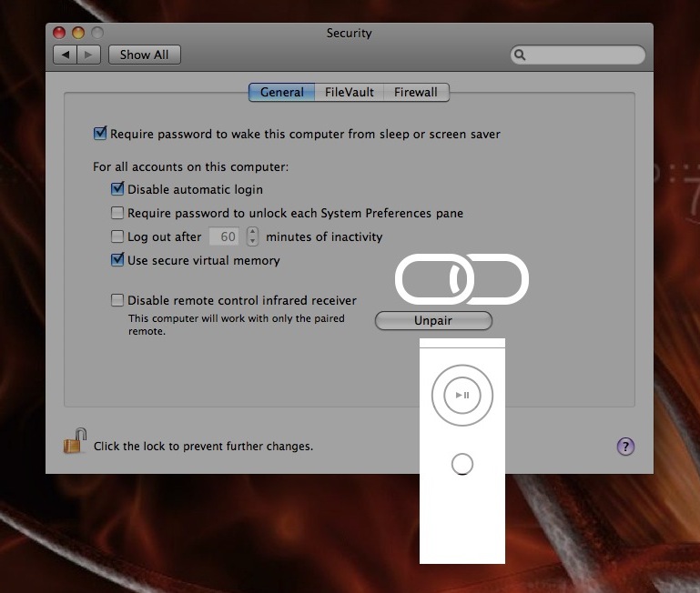Image resolution: width=700 pixels, height=593 pixels.
Task: Switch to the FileVault tab
Action: tap(350, 93)
